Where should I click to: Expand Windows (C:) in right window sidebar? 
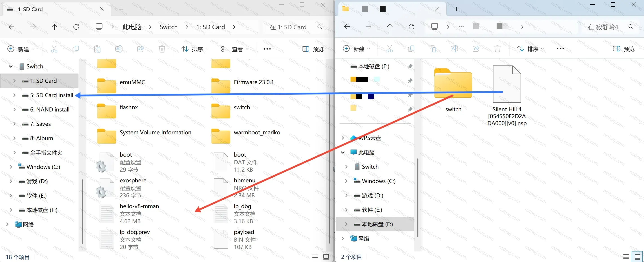(x=346, y=181)
